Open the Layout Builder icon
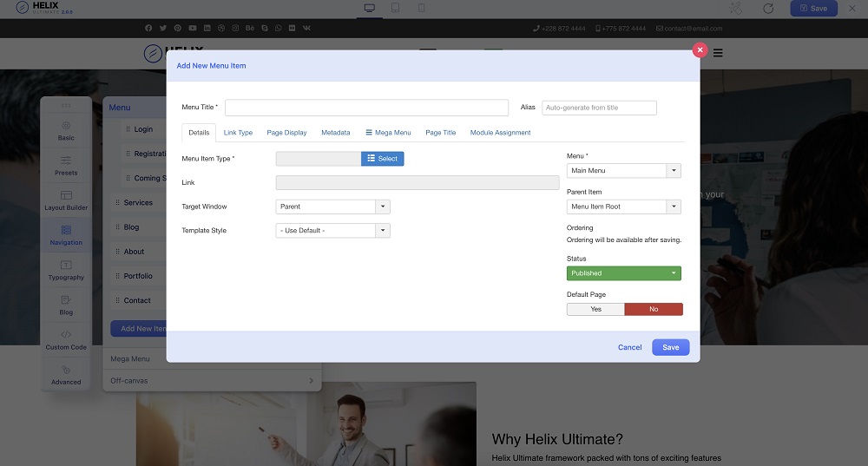The height and width of the screenshot is (466, 868). coord(66,200)
